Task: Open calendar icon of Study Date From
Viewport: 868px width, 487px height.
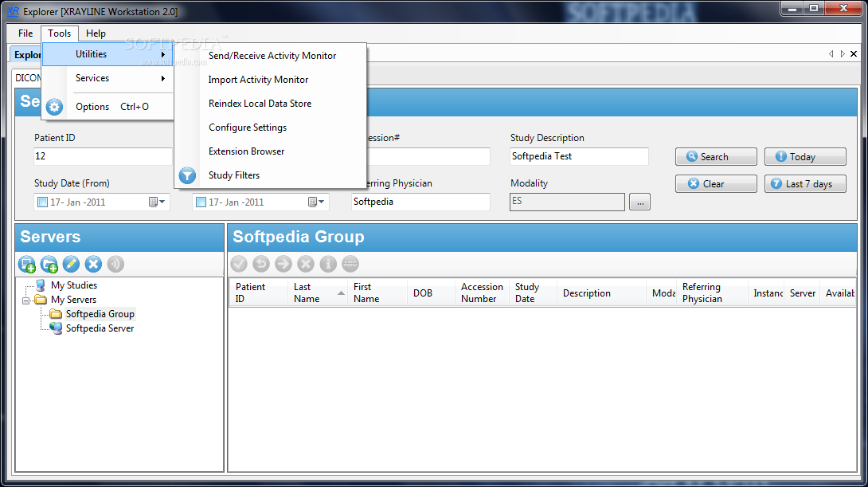Action: (154, 202)
